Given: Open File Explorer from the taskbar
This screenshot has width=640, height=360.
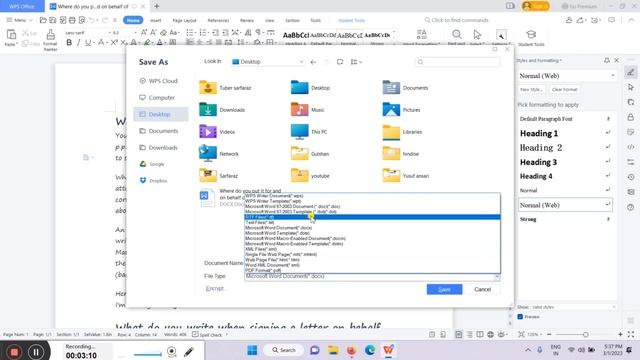Looking at the screenshot, I should coord(333,350).
